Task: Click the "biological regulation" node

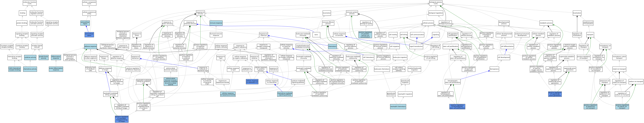Action: [436, 13]
